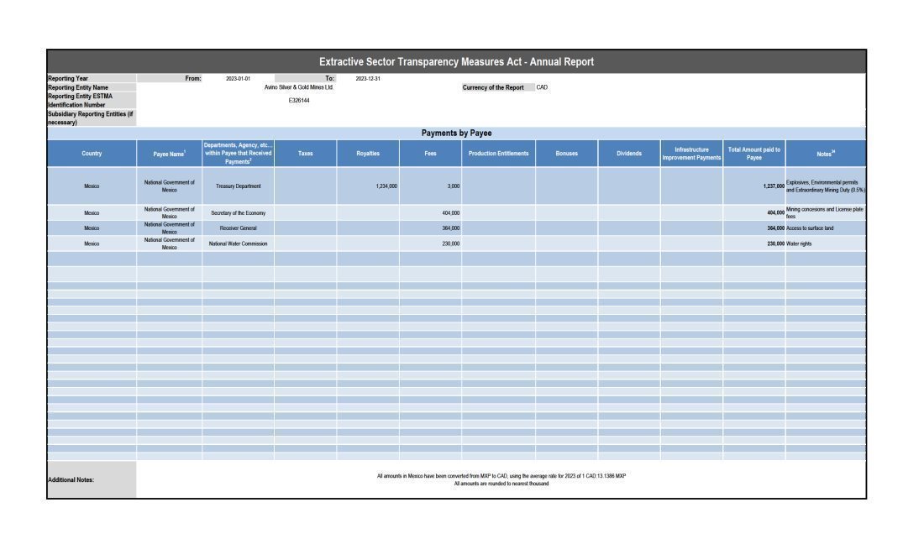Select the Notes column header
Screen dimensions: 924x560
[x=825, y=154]
